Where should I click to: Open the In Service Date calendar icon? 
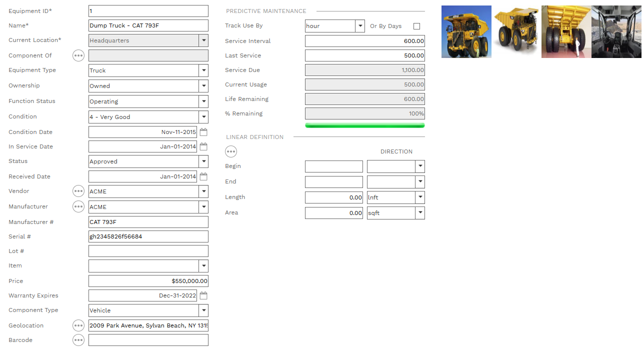203,146
